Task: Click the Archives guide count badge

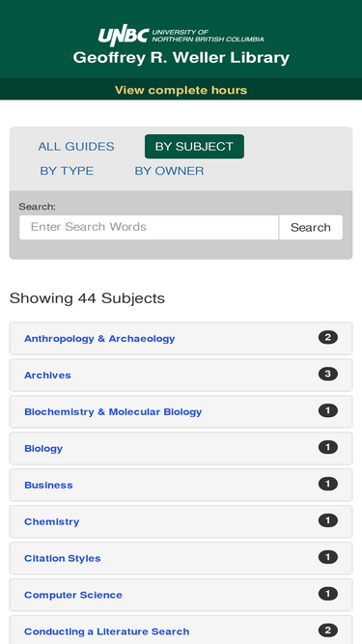Action: [328, 375]
